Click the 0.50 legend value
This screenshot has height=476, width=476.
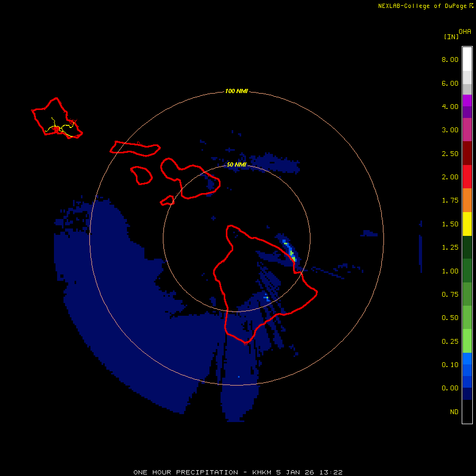pyautogui.click(x=450, y=318)
